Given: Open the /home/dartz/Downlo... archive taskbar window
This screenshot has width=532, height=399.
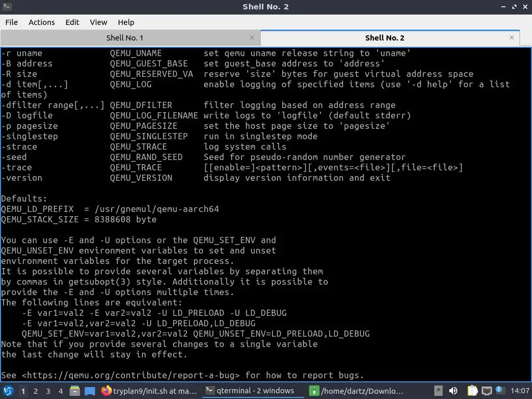Looking at the screenshot, I should (x=356, y=391).
